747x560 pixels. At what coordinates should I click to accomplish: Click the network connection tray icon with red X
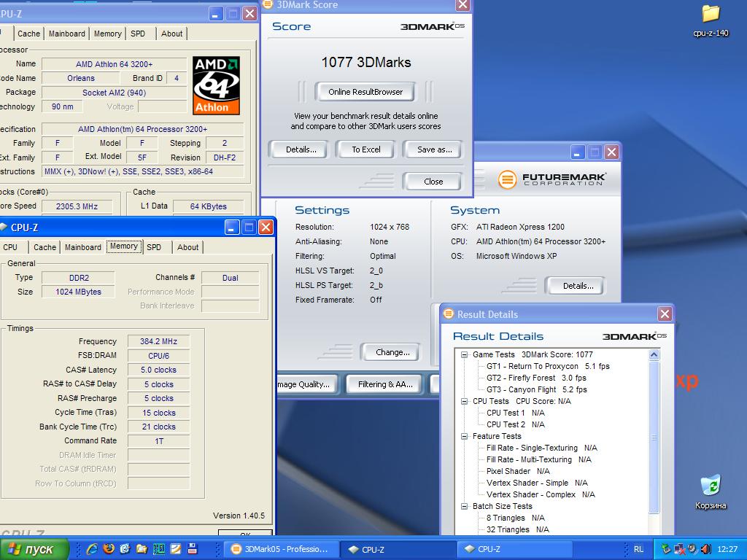680,549
